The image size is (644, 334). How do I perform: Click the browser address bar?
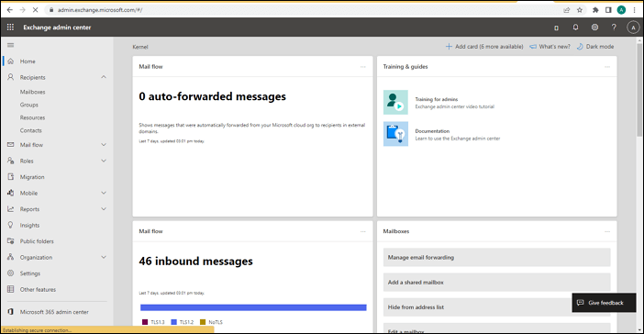[x=304, y=10]
